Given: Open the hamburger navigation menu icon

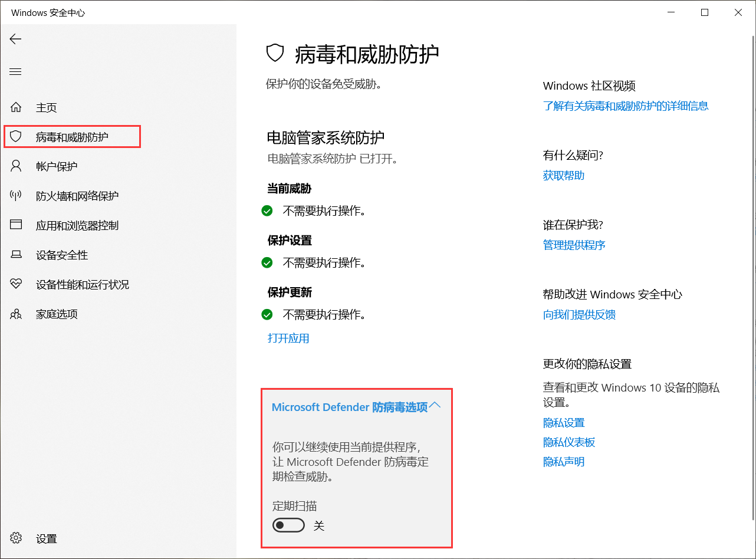Looking at the screenshot, I should coord(15,72).
